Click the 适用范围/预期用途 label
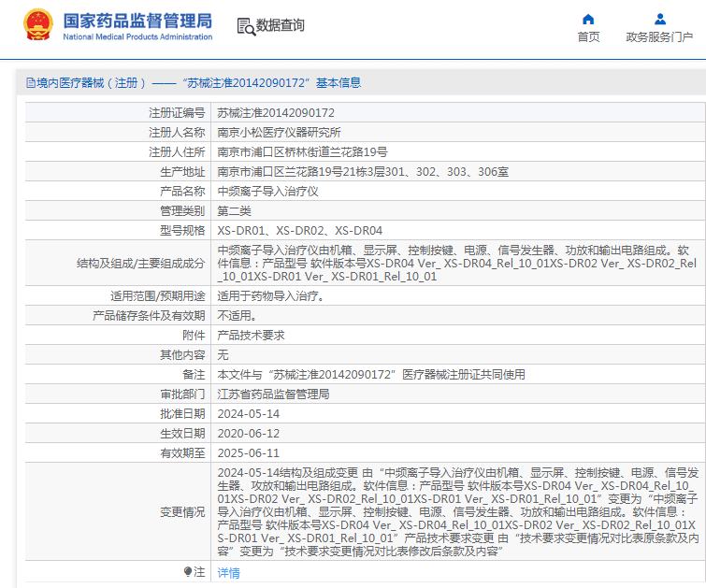The width and height of the screenshot is (706, 588). [x=158, y=295]
